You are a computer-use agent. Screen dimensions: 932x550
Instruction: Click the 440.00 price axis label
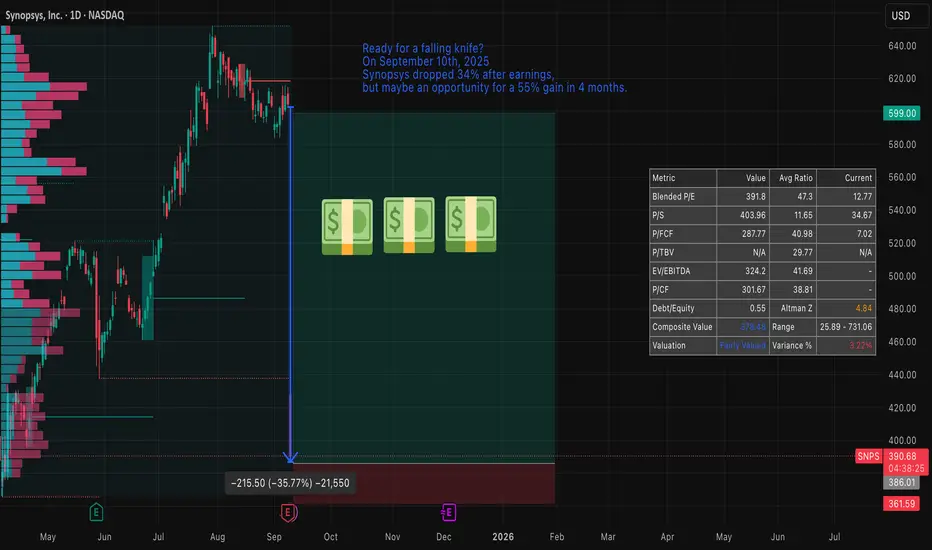tap(902, 375)
